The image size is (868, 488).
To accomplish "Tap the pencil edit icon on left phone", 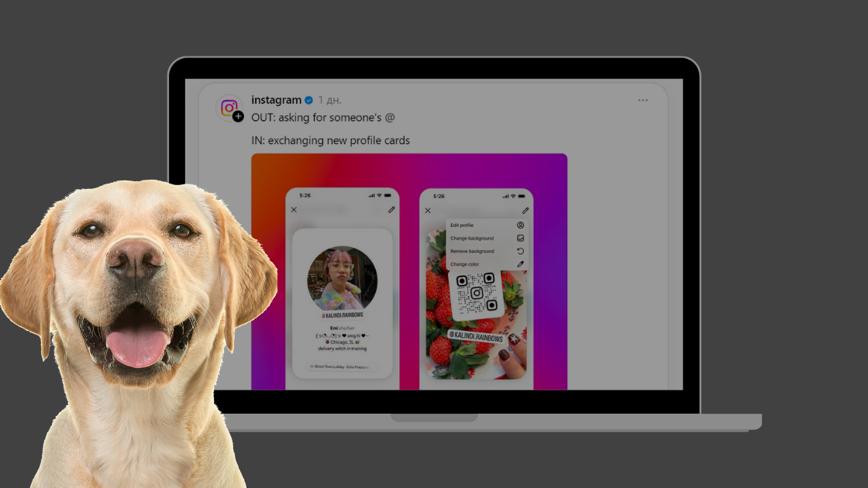I will coord(391,210).
